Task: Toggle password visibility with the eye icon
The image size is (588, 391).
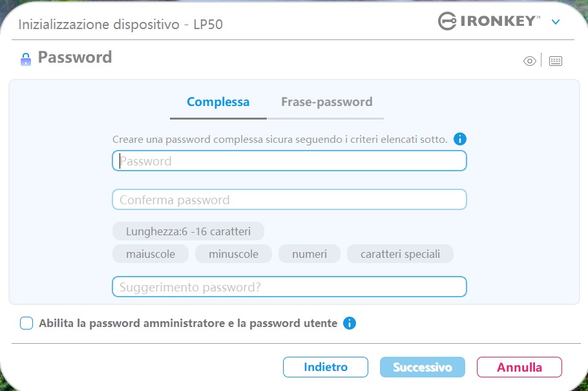Action: (x=529, y=61)
